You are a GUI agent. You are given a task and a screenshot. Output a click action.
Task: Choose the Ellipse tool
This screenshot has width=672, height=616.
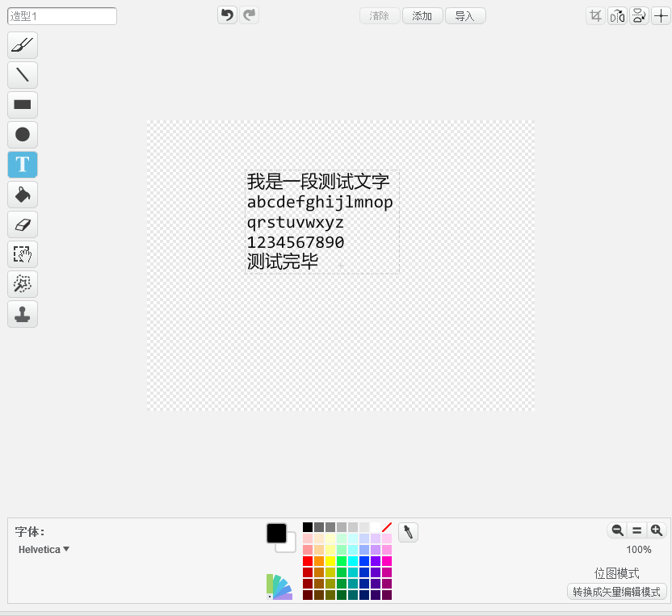[22, 135]
